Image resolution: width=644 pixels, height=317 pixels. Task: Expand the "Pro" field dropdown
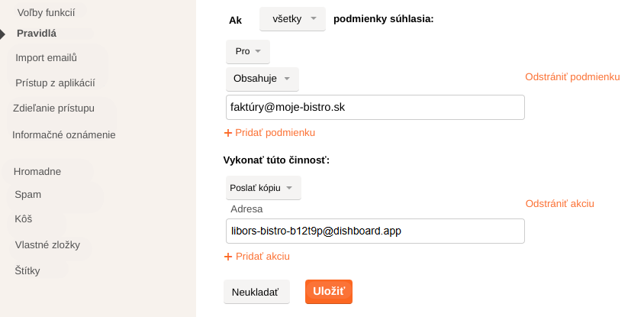[x=248, y=51]
